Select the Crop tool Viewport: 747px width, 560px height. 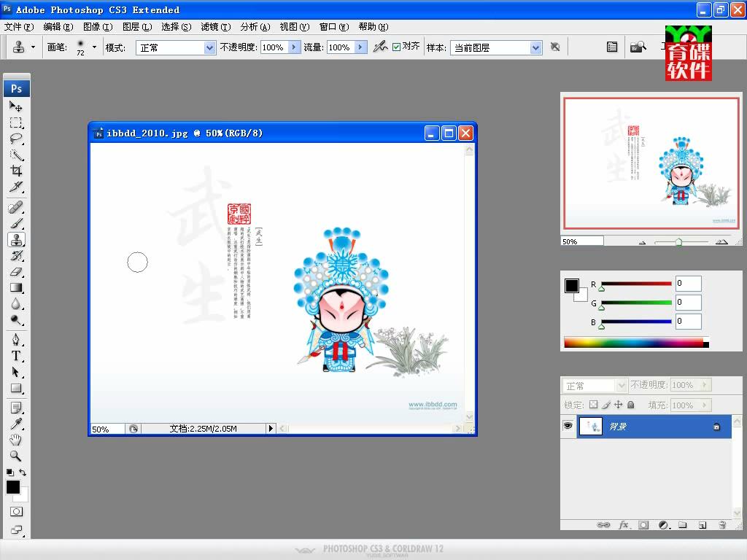coord(16,171)
